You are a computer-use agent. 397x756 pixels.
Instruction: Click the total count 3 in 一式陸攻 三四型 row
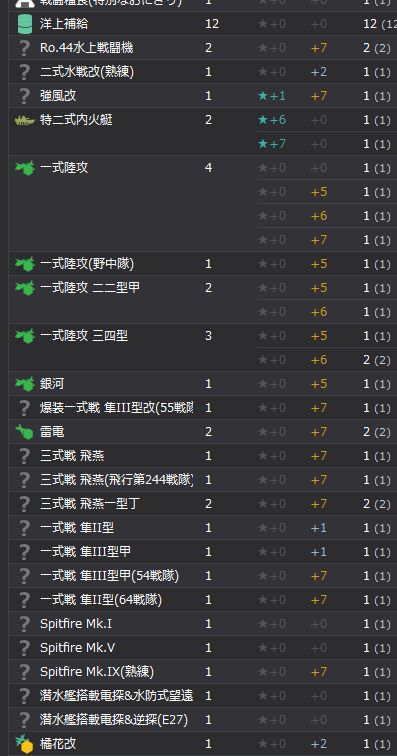click(208, 336)
